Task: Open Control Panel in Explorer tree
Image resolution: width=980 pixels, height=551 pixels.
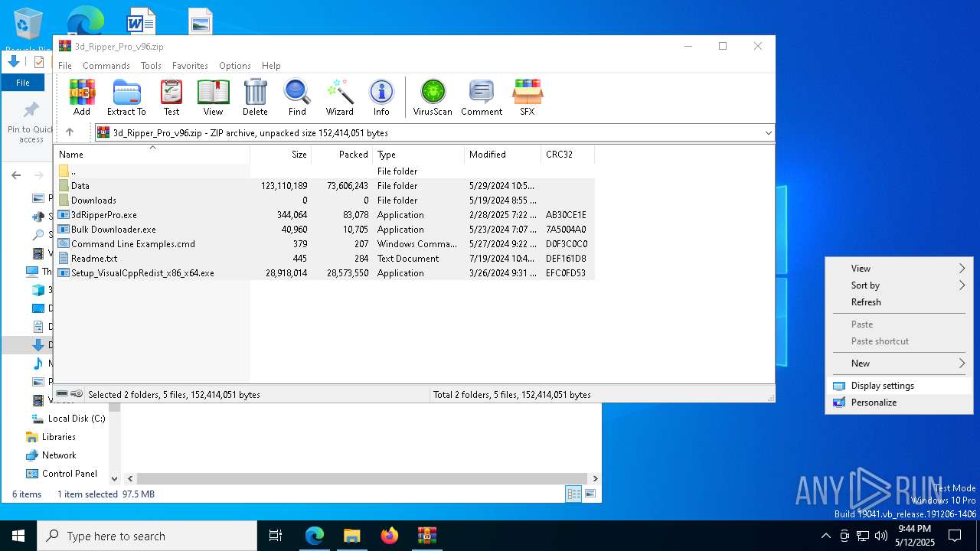Action: tap(61, 474)
